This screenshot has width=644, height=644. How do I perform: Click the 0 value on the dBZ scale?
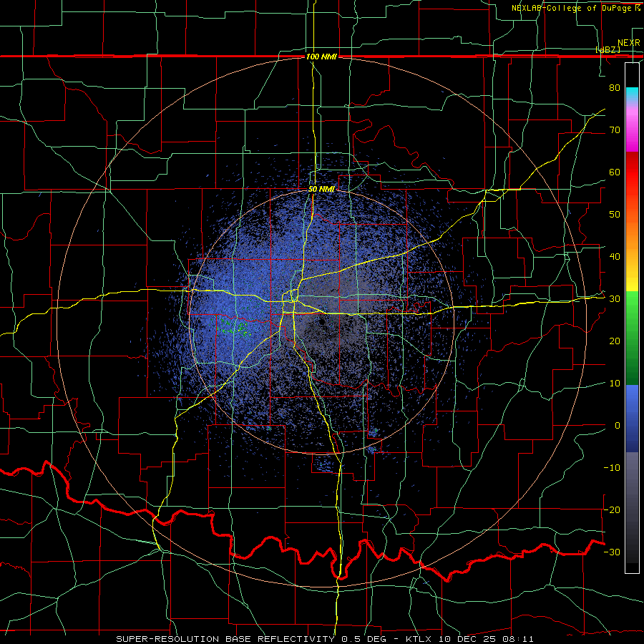coord(618,426)
